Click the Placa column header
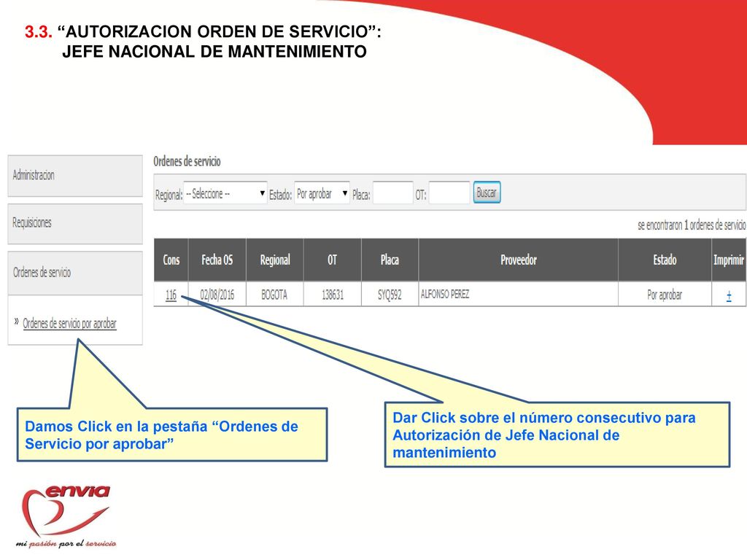747x560 pixels. (390, 260)
